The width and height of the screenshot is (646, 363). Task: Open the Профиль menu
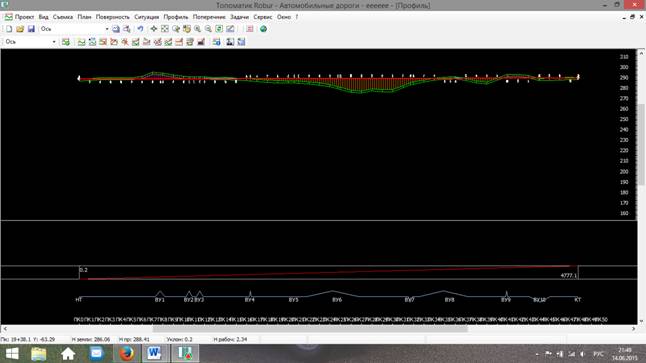176,17
